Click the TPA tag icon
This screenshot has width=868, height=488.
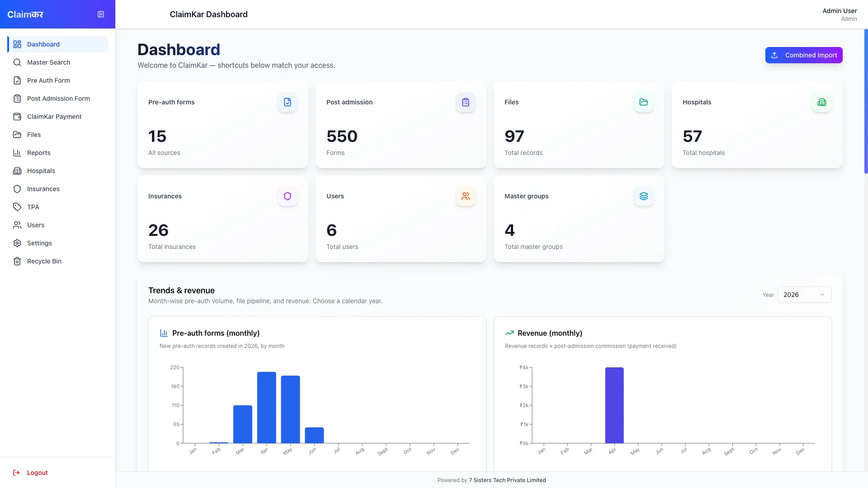(x=17, y=207)
